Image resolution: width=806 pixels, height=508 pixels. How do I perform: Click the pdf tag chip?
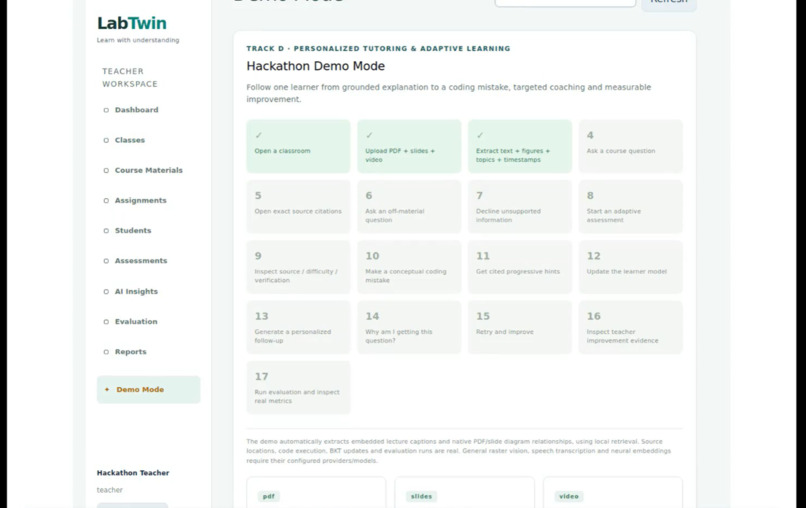coord(269,497)
